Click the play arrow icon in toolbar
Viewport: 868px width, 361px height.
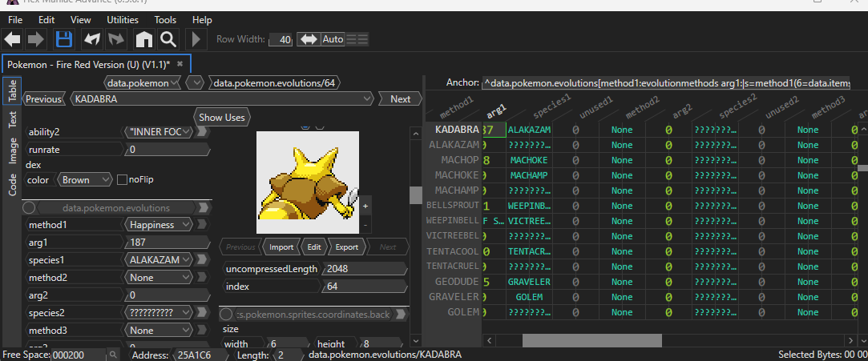[196, 39]
